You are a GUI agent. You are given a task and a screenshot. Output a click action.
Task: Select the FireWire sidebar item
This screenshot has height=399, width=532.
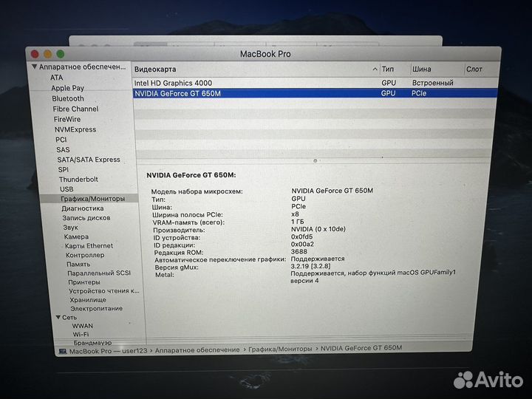[x=67, y=119]
